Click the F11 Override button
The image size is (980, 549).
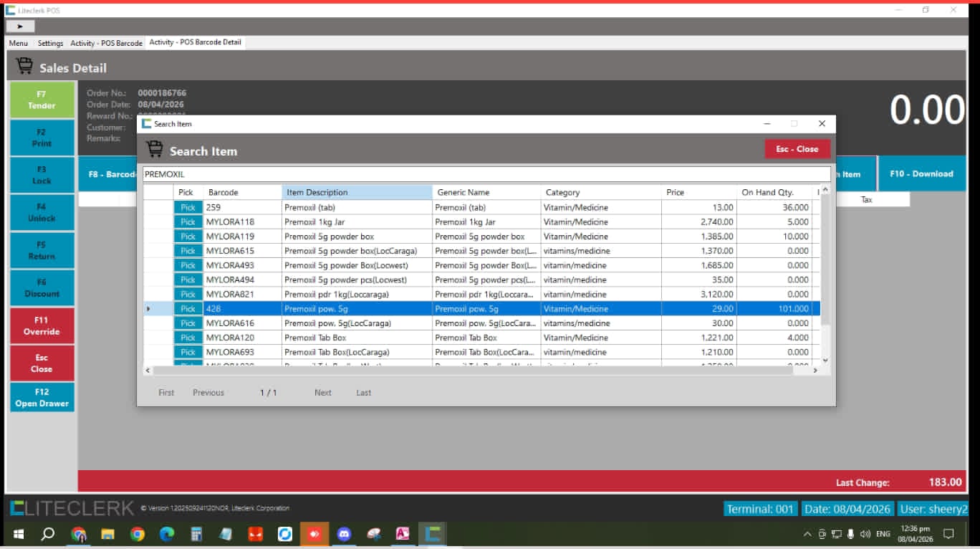click(x=42, y=325)
